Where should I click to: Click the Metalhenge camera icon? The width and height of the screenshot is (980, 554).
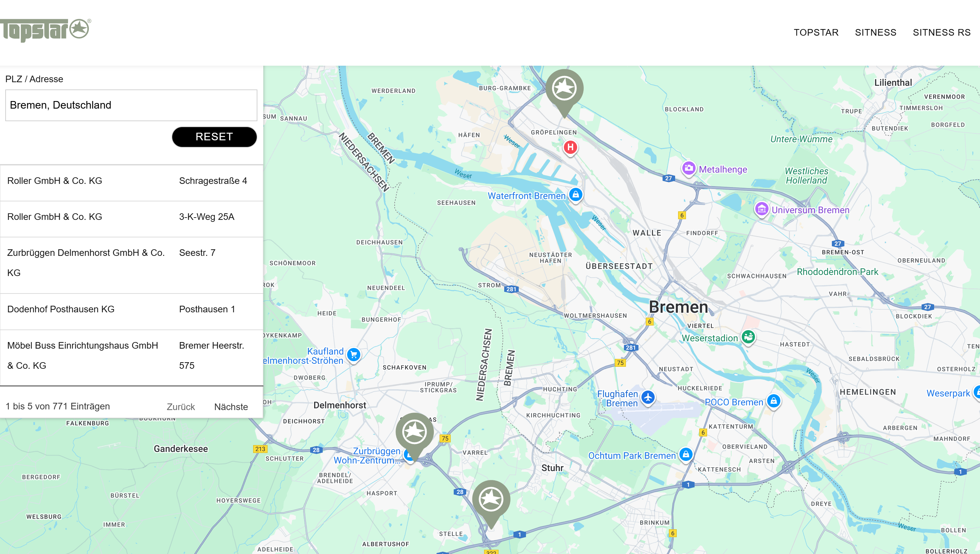(688, 168)
